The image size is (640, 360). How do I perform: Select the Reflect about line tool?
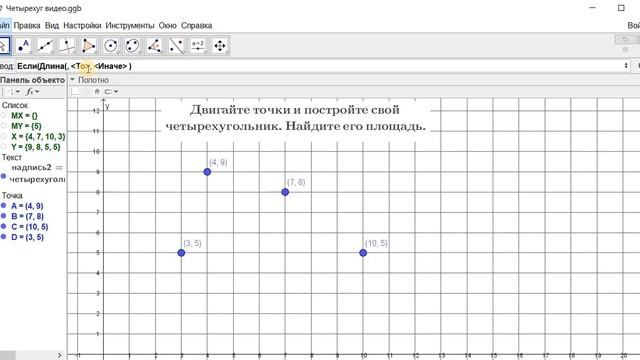point(176,45)
